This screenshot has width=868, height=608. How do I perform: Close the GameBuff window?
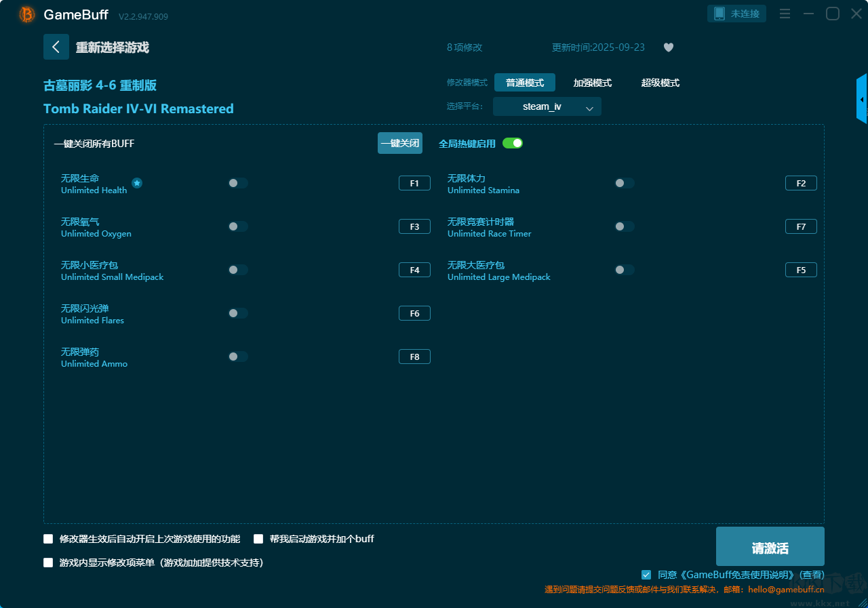pos(856,14)
